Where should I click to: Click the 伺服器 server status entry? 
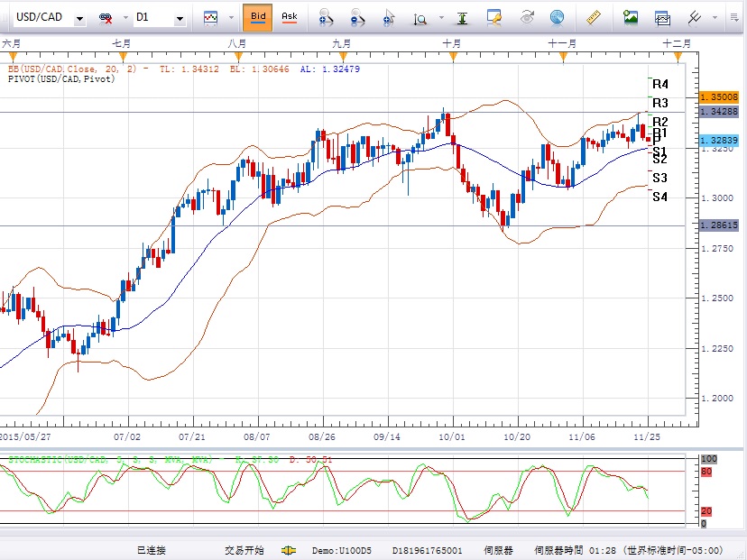click(x=498, y=550)
